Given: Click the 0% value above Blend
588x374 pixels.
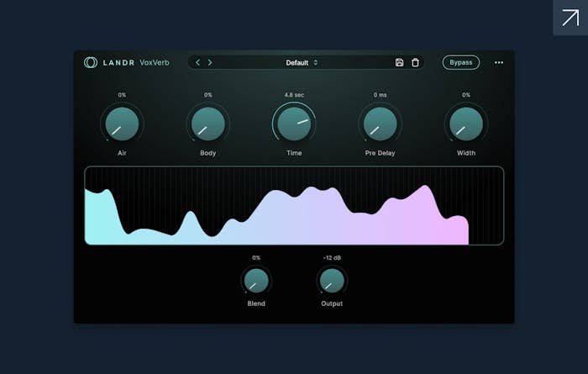Looking at the screenshot, I should point(256,258).
